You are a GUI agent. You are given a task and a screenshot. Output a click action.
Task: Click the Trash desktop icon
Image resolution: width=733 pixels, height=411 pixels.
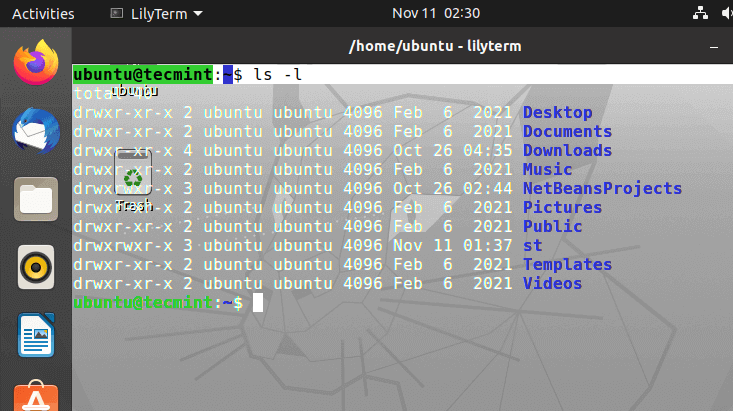click(x=133, y=173)
